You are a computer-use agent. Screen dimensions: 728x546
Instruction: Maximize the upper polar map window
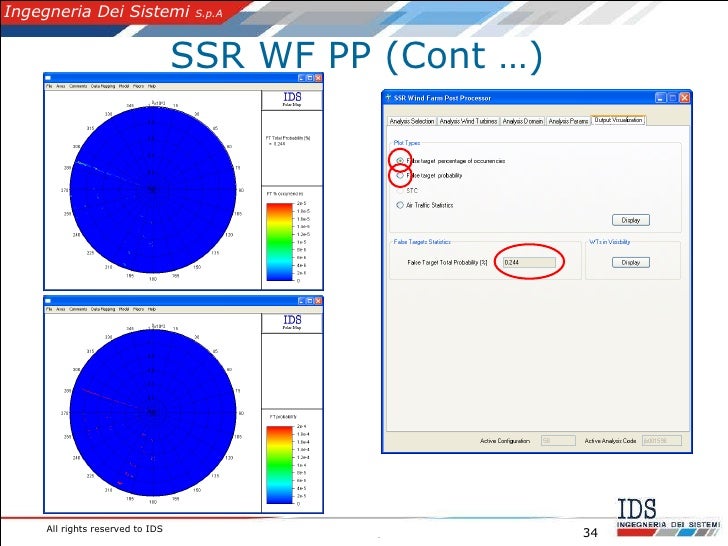[x=310, y=78]
